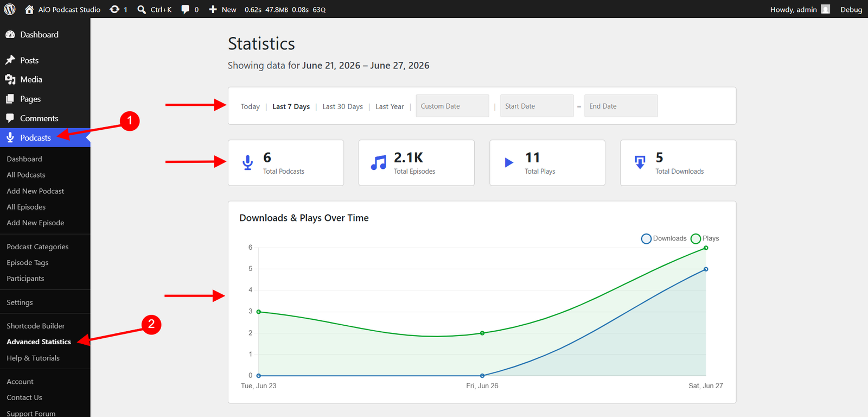868x417 pixels.
Task: Open All Episodes
Action: coord(26,207)
